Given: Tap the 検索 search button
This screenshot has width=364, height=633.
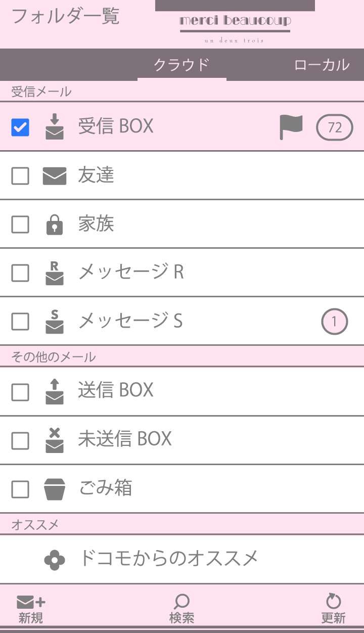Looking at the screenshot, I should coord(181,608).
